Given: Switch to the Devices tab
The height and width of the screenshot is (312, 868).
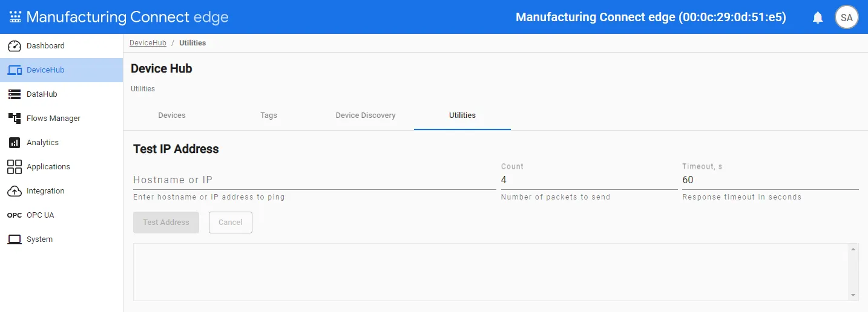Looking at the screenshot, I should 172,115.
